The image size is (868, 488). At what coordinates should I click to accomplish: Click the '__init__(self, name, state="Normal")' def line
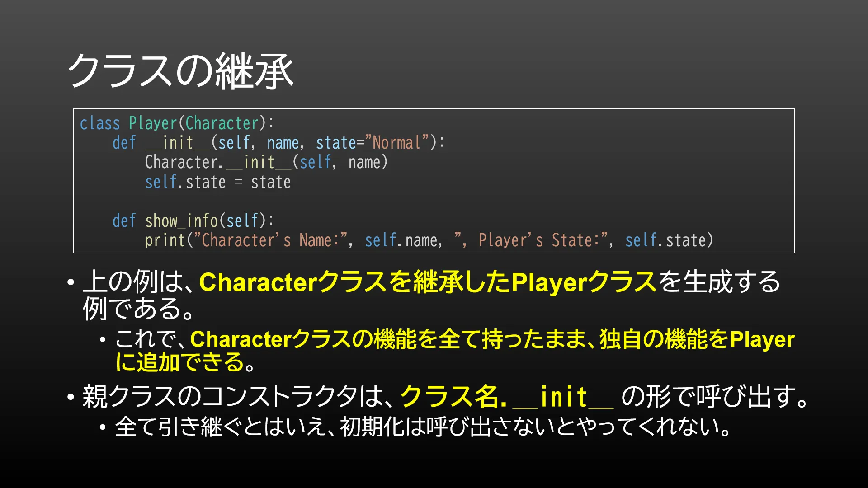click(x=278, y=143)
